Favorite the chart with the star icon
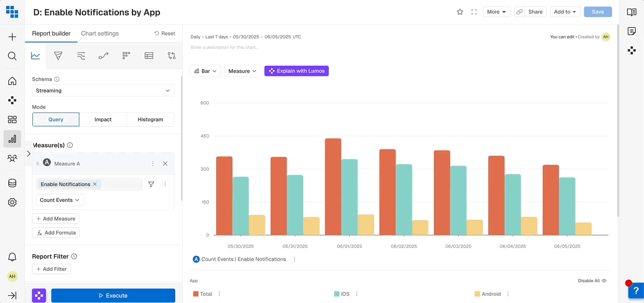 (x=460, y=12)
